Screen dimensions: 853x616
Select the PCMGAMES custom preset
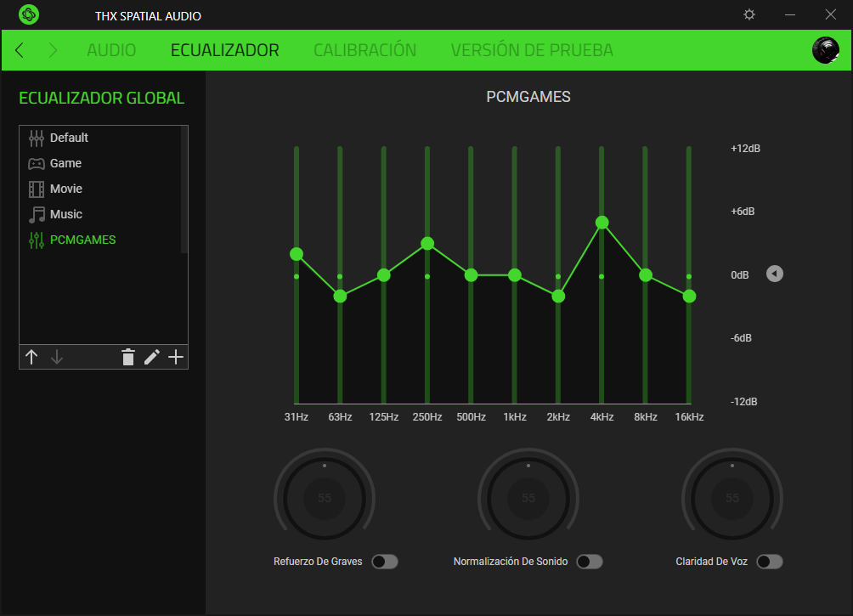100,240
